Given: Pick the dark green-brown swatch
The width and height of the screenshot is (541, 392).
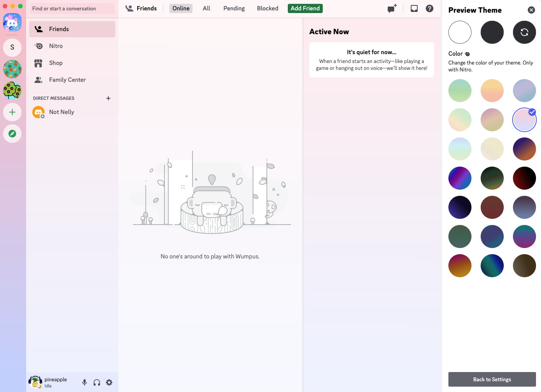Looking at the screenshot, I should [492, 178].
